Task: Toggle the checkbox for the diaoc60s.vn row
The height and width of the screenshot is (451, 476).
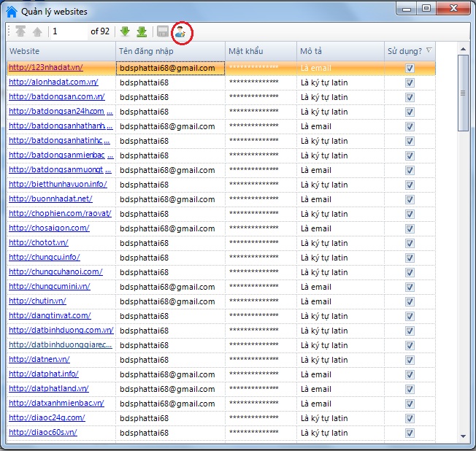Action: click(410, 433)
